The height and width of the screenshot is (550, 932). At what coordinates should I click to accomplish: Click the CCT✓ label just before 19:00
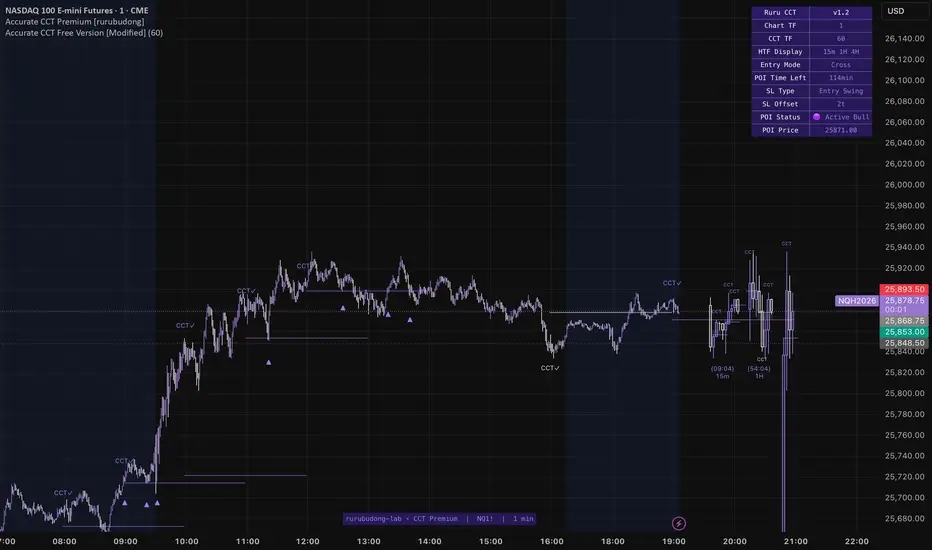(672, 283)
